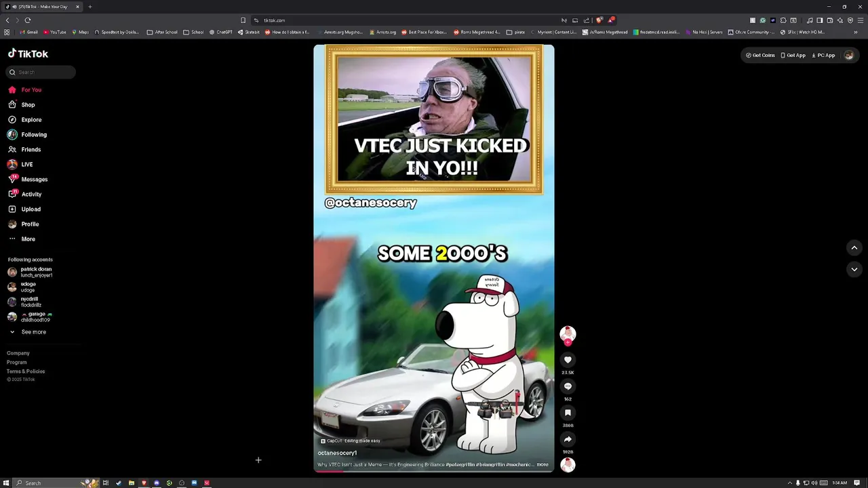Go to previous video with up chevron
This screenshot has height=488, width=868.
coord(854,248)
